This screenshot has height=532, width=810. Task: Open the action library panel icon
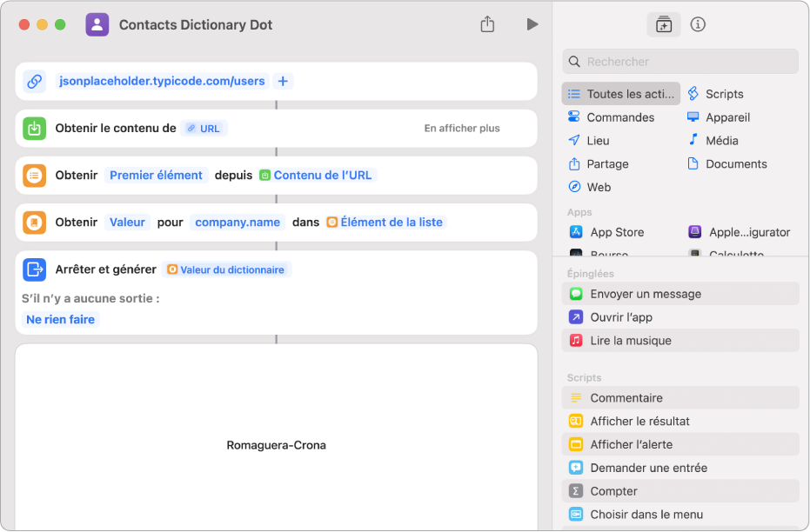coord(664,24)
